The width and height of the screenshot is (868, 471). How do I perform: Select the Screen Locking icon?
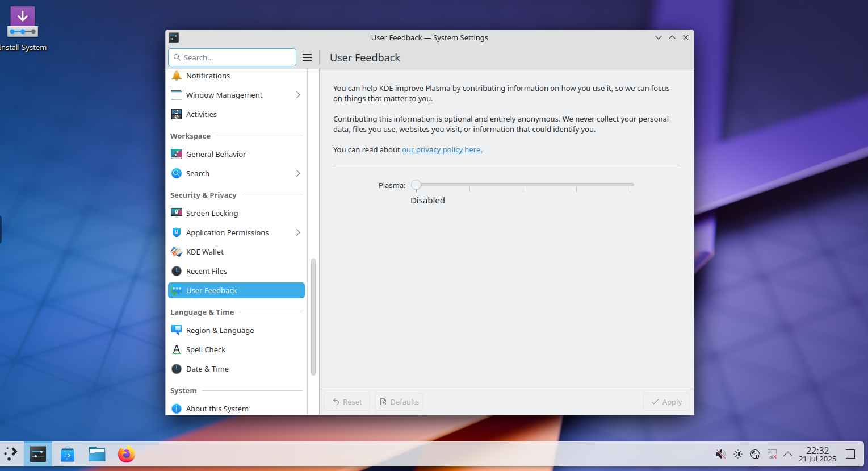[x=177, y=213]
